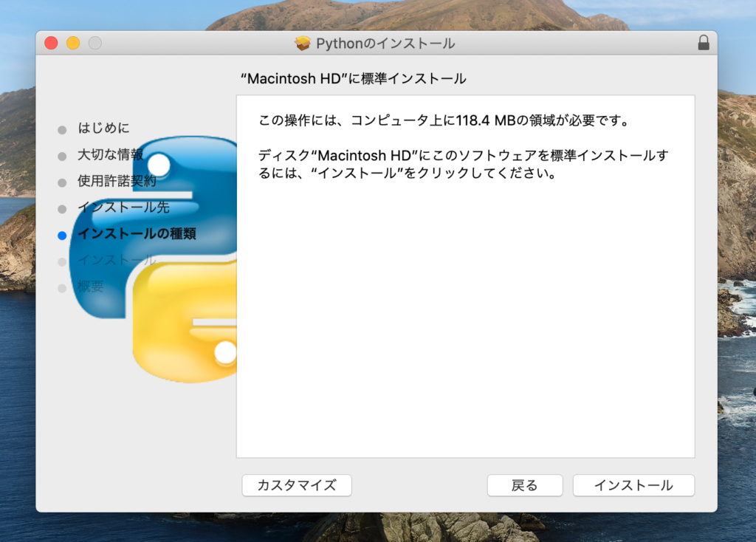Go back with the 戻る button
756x542 pixels.
[525, 485]
